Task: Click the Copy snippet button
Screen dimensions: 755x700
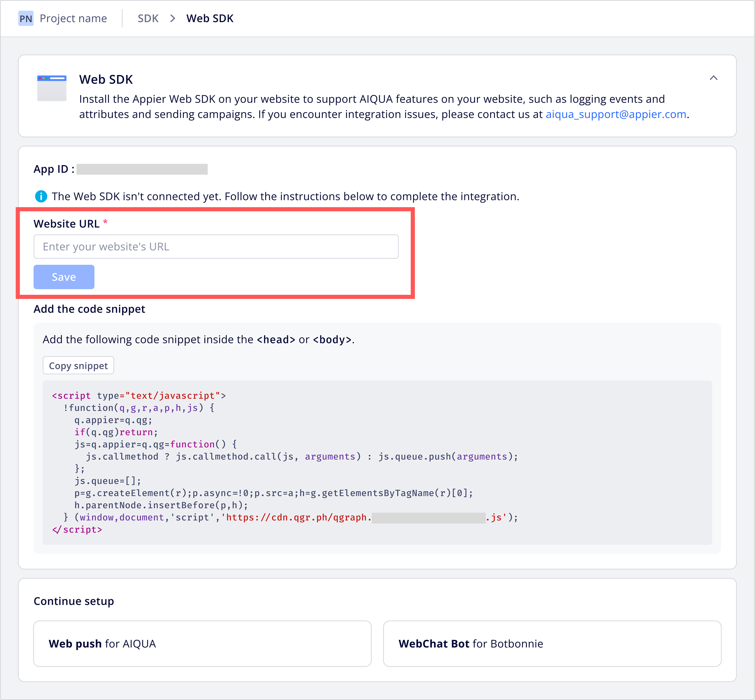Action: [78, 366]
